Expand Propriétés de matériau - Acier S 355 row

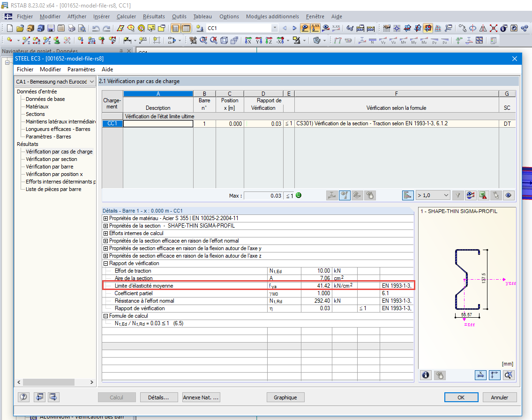[105, 219]
